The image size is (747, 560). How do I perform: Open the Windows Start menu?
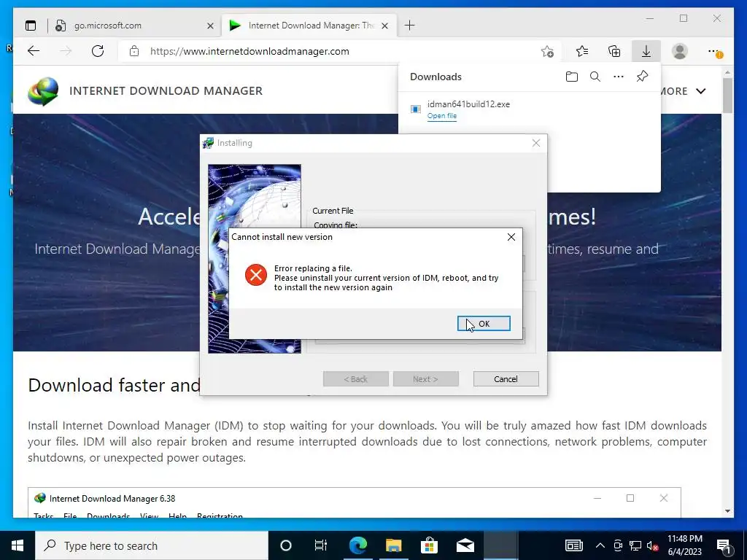pyautogui.click(x=18, y=545)
